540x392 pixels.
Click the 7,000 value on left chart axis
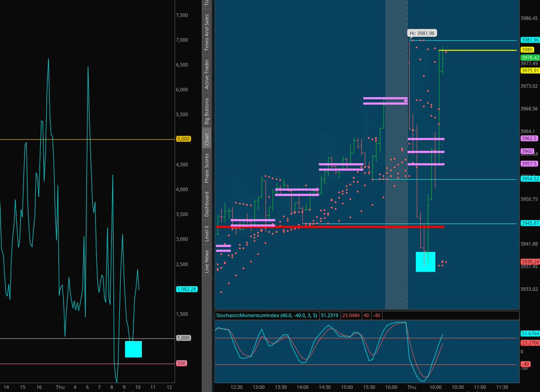(x=182, y=40)
